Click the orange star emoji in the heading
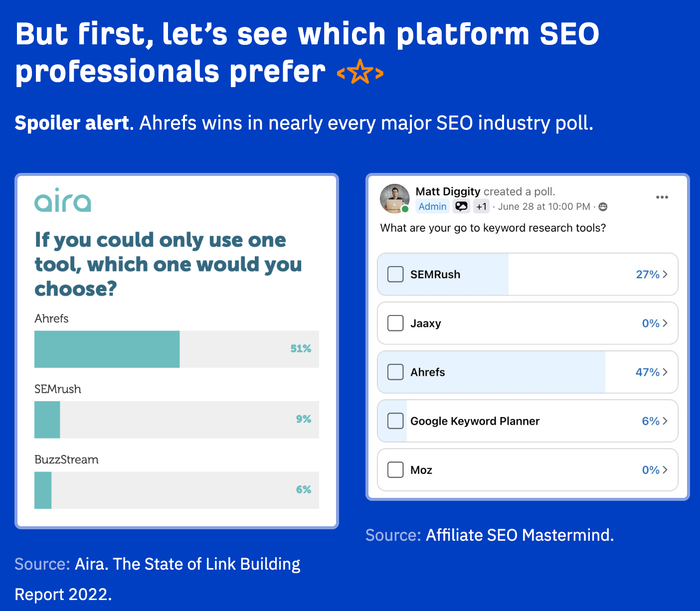700x611 pixels. point(360,71)
